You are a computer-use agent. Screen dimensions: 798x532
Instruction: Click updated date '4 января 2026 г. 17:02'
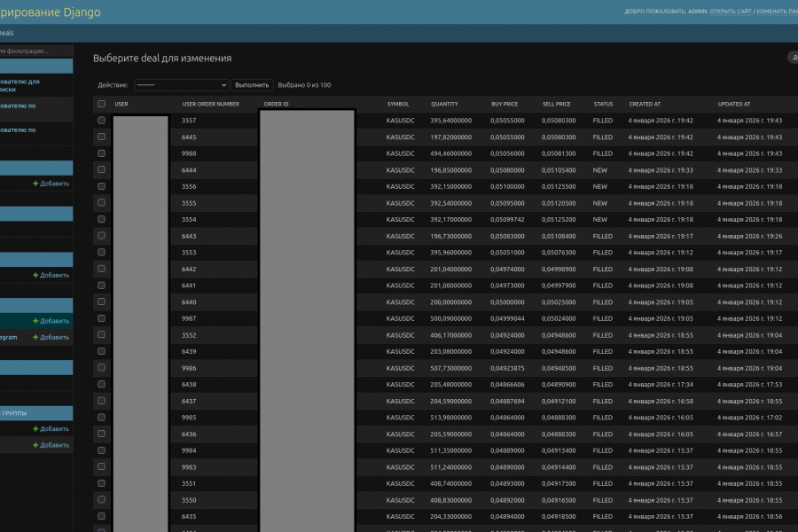tap(749, 418)
